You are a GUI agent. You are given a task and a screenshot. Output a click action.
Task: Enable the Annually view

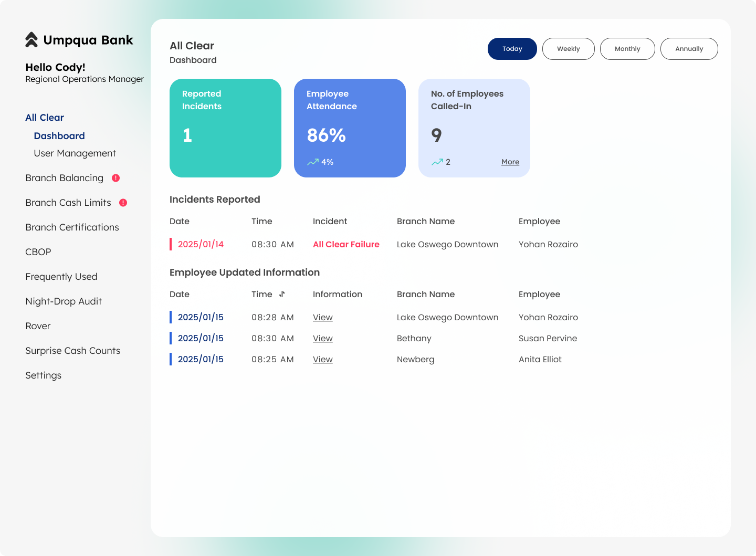coord(689,48)
